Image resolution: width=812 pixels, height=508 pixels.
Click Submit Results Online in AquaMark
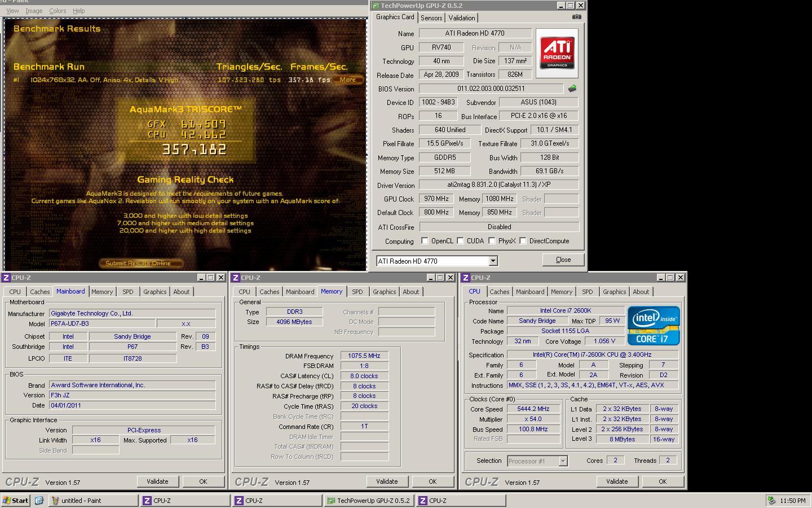141,263
